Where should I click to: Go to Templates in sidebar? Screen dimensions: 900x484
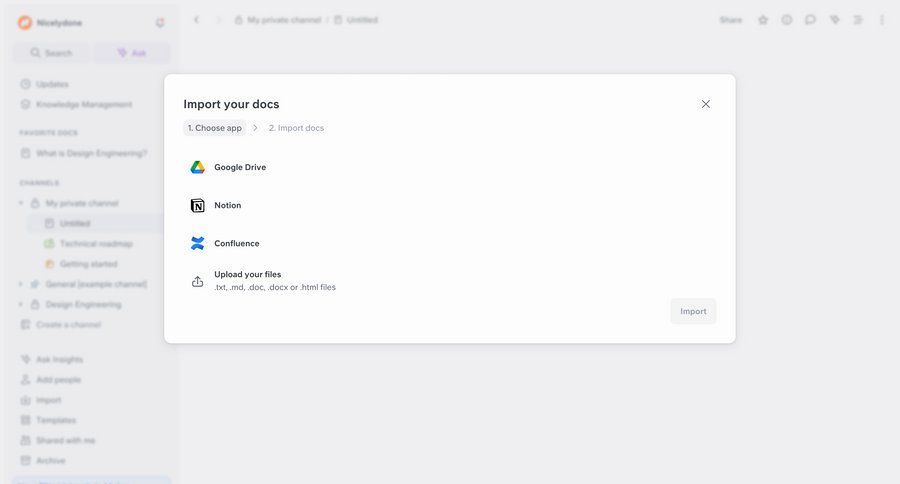pyautogui.click(x=56, y=420)
